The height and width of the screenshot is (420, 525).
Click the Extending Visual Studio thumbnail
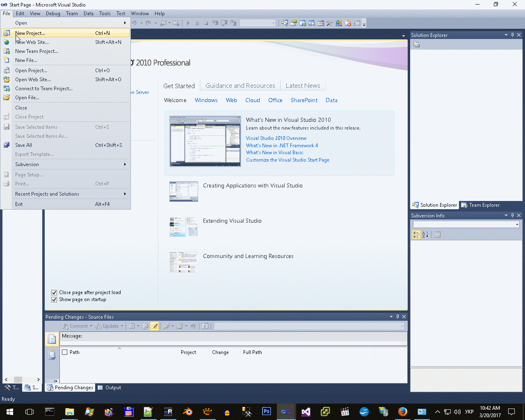coord(184,227)
